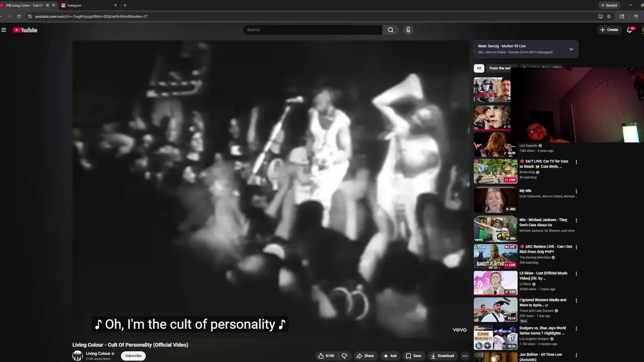Click the magnifier search button
The image size is (644, 362).
[x=390, y=30]
